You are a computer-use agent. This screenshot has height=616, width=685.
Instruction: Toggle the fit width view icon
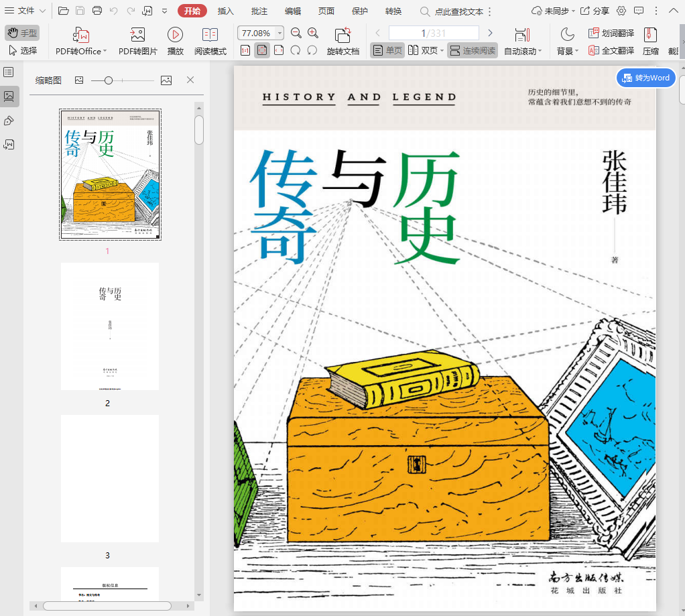[279, 51]
